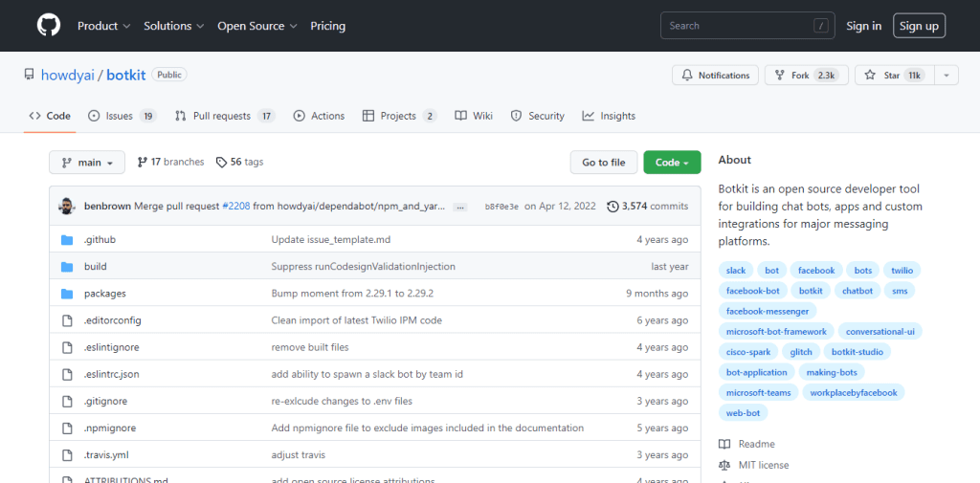Switch to the Insights tab
Viewport: 980px width, 483px height.
(609, 116)
